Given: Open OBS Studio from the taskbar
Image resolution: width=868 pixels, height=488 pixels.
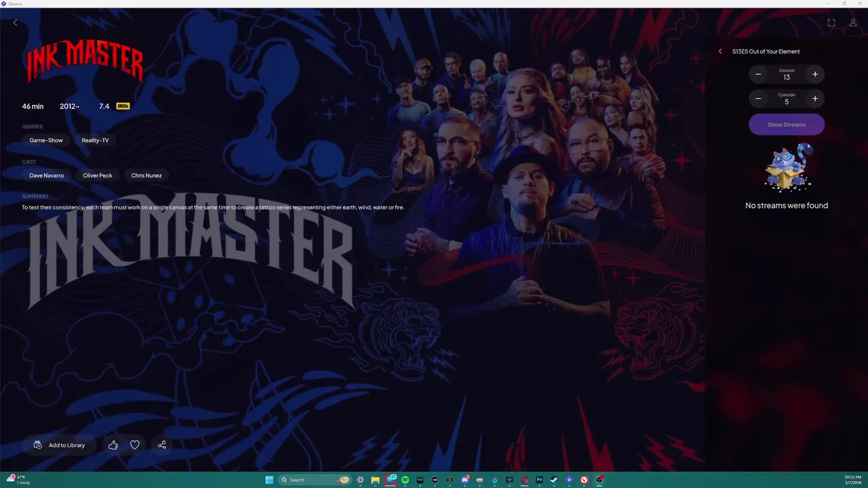Looking at the screenshot, I should coord(599,480).
